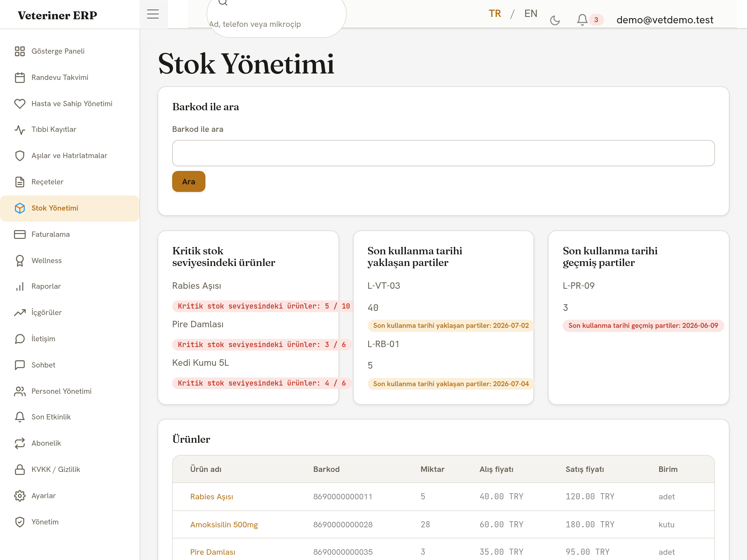Click the people icon for Personel Yönetimi
Image resolution: width=747 pixels, height=560 pixels.
(20, 391)
